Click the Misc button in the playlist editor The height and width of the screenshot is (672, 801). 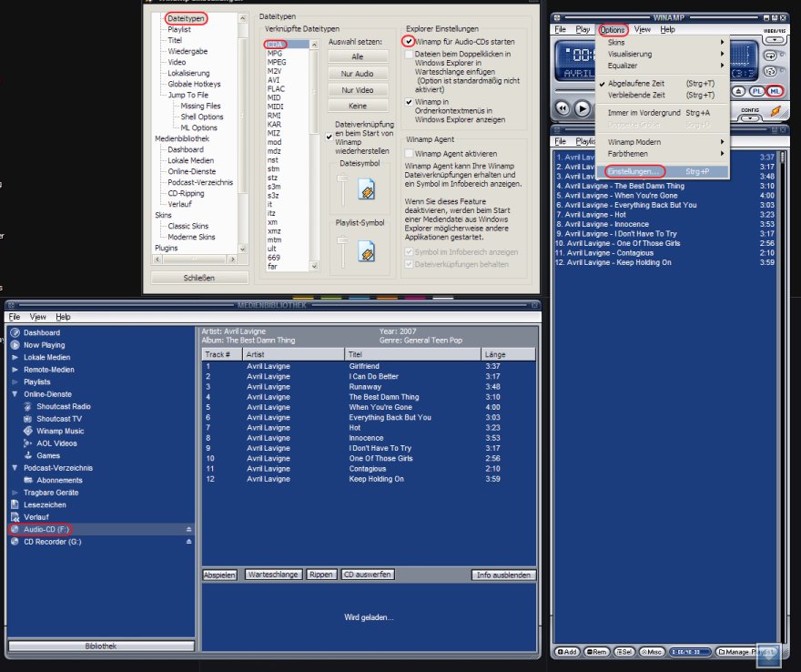652,652
